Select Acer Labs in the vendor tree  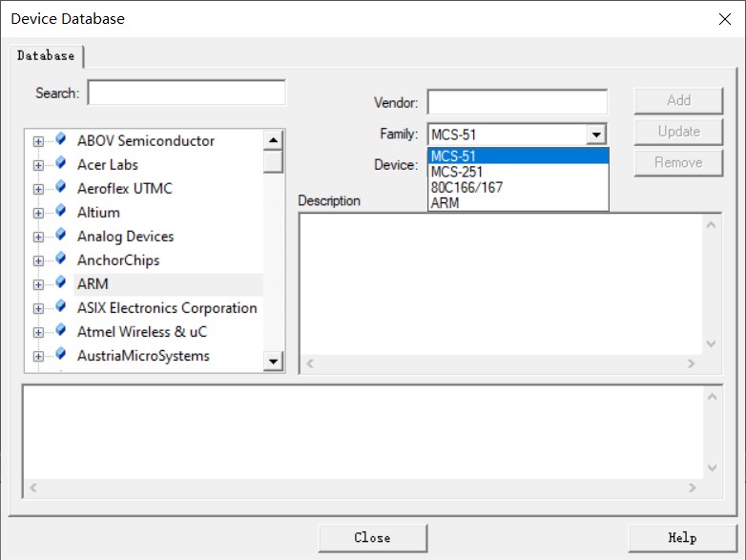108,165
